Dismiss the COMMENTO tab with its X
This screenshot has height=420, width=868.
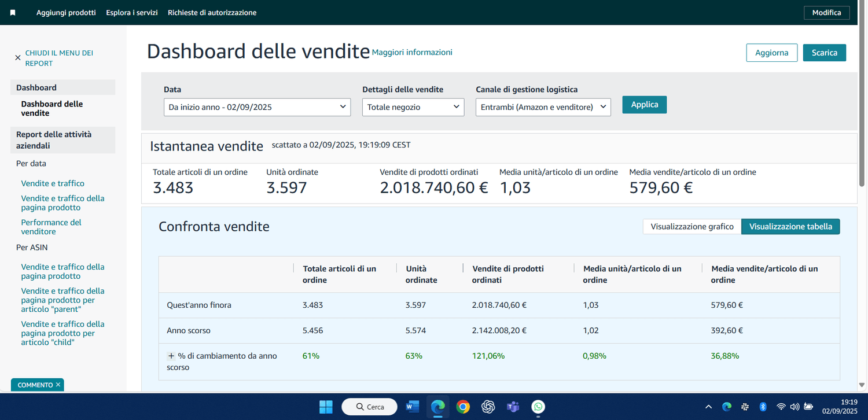(x=58, y=385)
